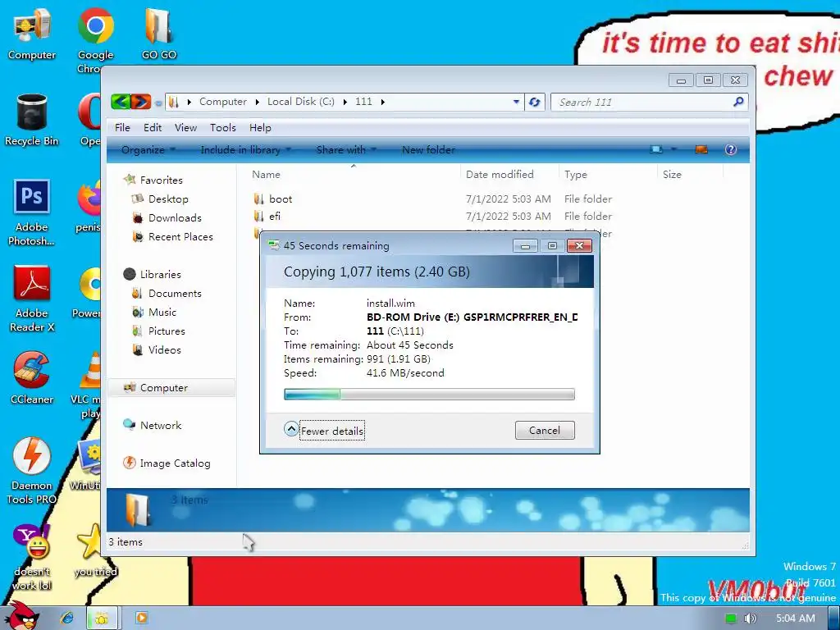Expand path arrow after Local Disk (C:)
This screenshot has width=840, height=630.
click(345, 102)
